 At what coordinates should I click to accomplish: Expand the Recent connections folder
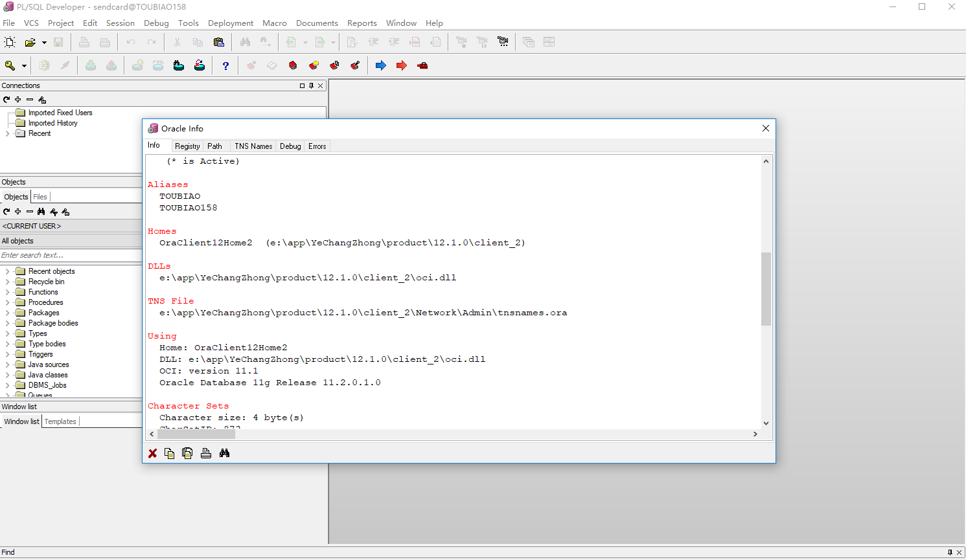coord(7,133)
